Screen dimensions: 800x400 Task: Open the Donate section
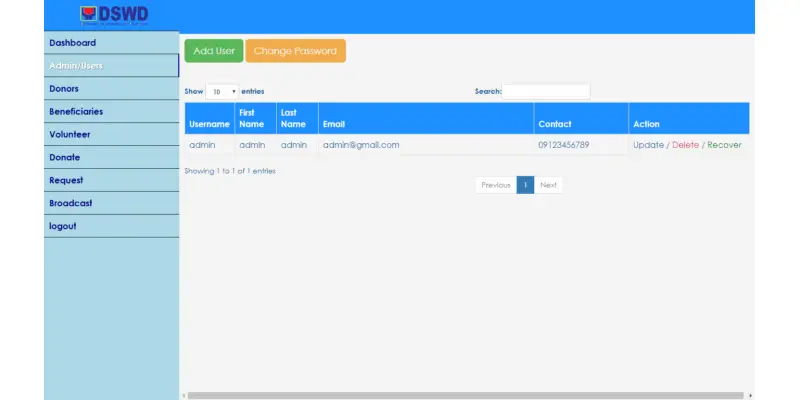(x=111, y=158)
